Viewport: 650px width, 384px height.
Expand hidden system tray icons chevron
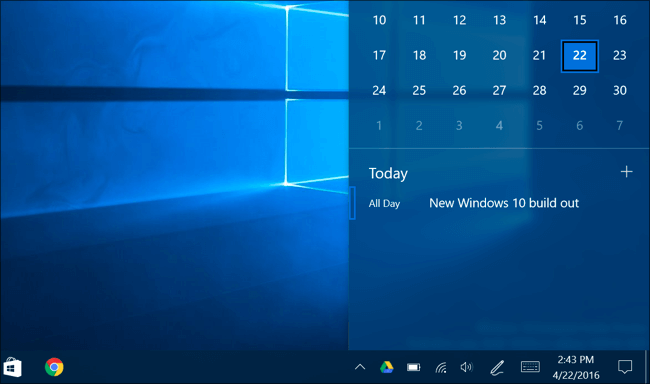coord(360,367)
